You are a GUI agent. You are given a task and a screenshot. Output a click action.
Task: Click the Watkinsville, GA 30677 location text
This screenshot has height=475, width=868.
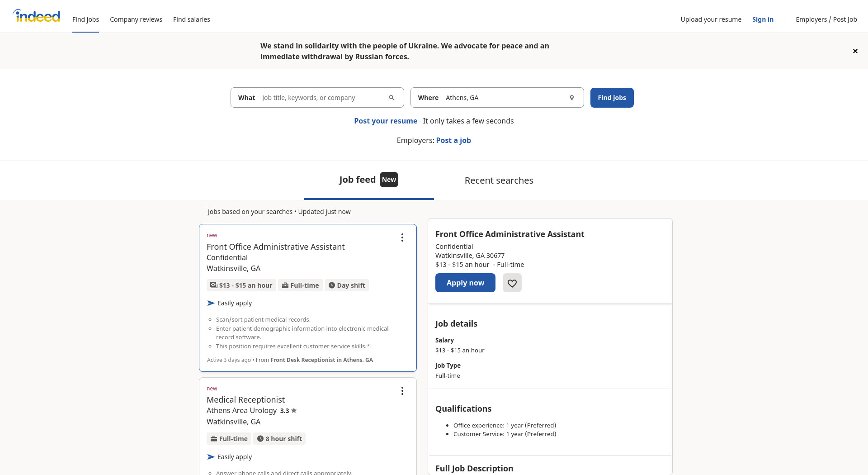coord(470,256)
